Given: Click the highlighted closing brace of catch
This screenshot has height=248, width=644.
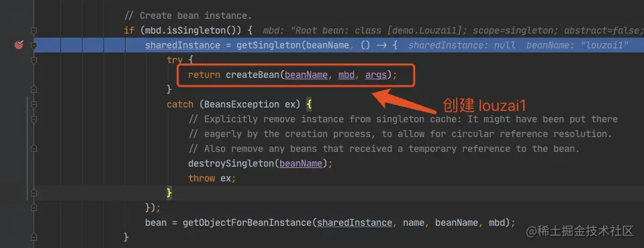Looking at the screenshot, I should pos(169,194).
